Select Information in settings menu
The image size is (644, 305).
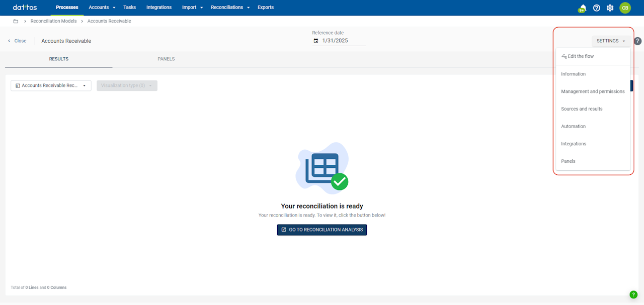pyautogui.click(x=593, y=74)
